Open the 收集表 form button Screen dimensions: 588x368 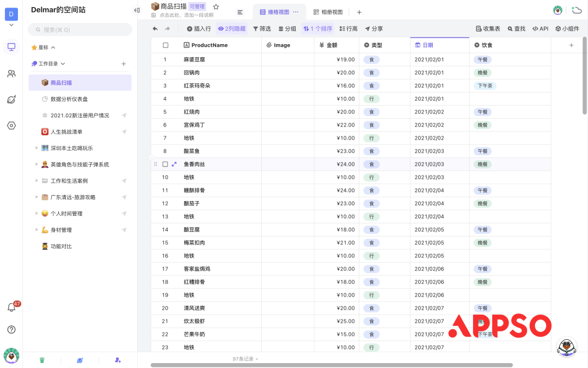(488, 28)
